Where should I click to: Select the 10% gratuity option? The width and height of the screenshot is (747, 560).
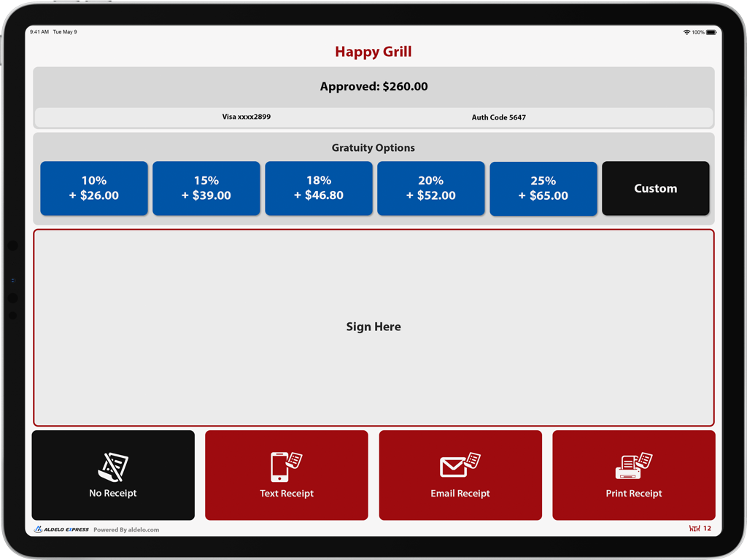[93, 188]
